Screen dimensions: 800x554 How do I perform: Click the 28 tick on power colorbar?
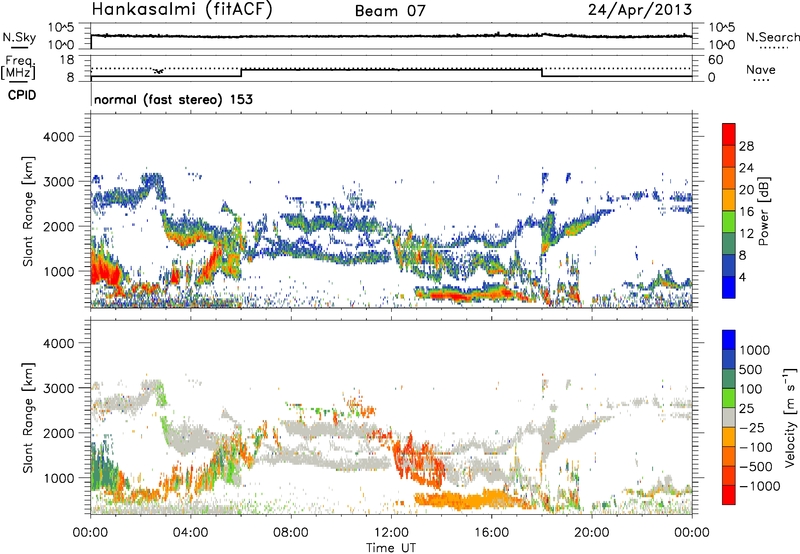[746, 146]
